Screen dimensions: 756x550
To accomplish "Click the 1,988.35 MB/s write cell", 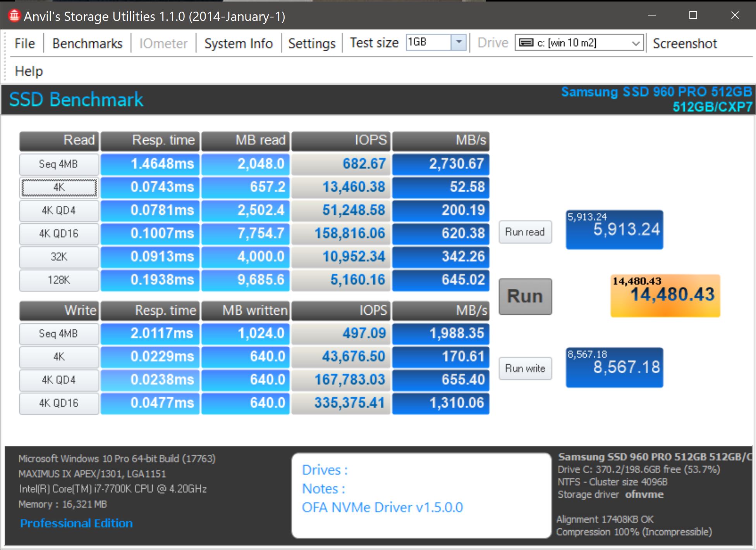I will 441,334.
